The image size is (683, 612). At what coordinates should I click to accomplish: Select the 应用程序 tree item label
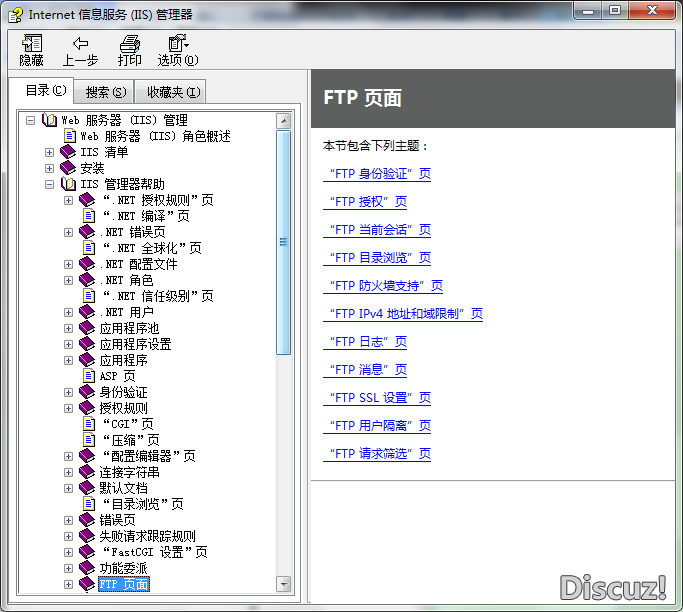click(123, 360)
